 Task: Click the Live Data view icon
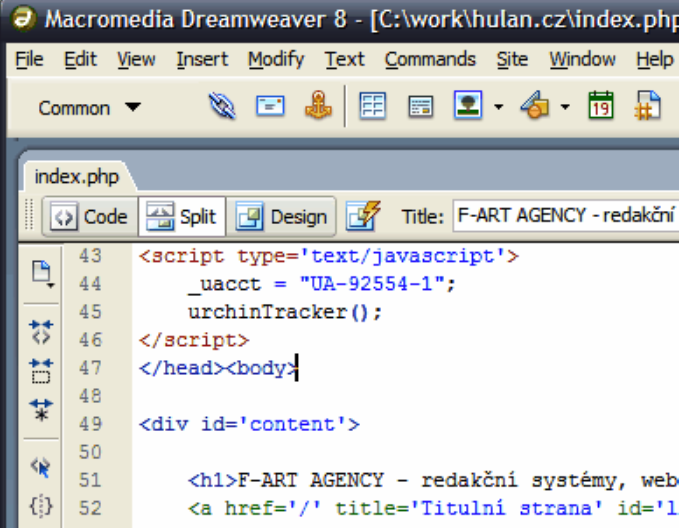pyautogui.click(x=363, y=216)
